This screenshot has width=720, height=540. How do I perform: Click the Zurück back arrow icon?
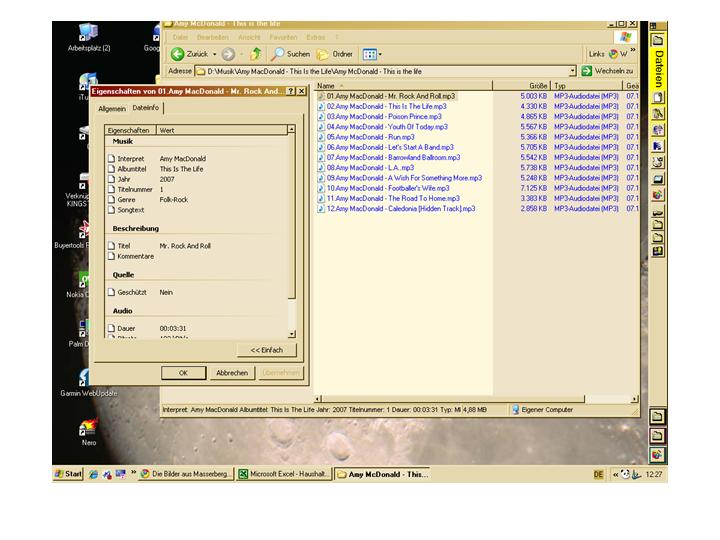(177, 54)
